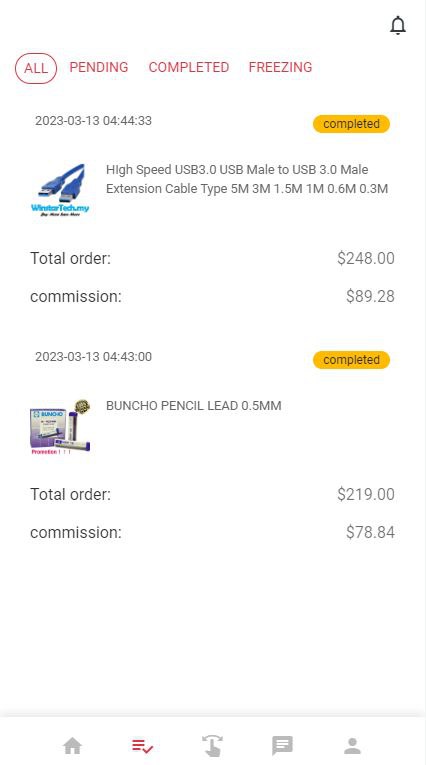426x765 pixels.
Task: Click the USB cable product thumbnail
Action: (60, 190)
